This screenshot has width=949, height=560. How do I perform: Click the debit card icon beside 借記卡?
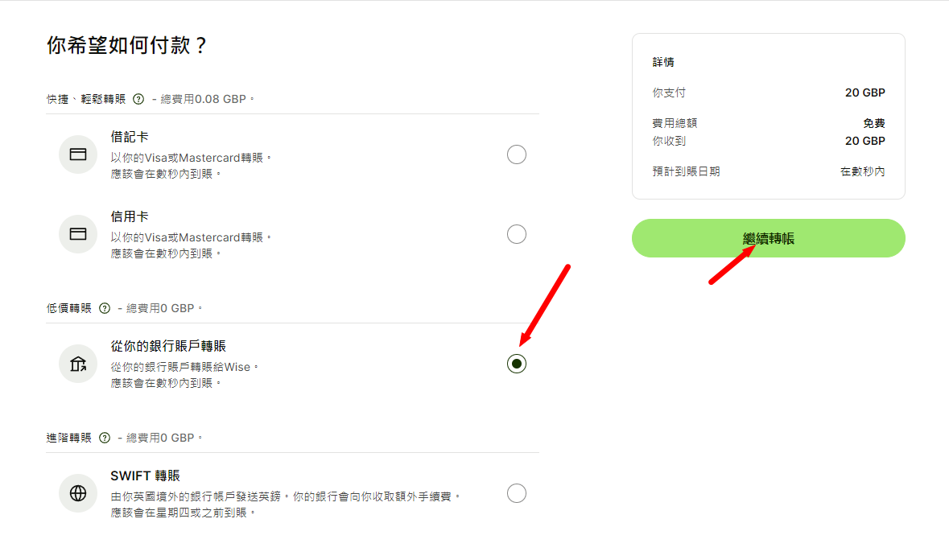point(77,154)
